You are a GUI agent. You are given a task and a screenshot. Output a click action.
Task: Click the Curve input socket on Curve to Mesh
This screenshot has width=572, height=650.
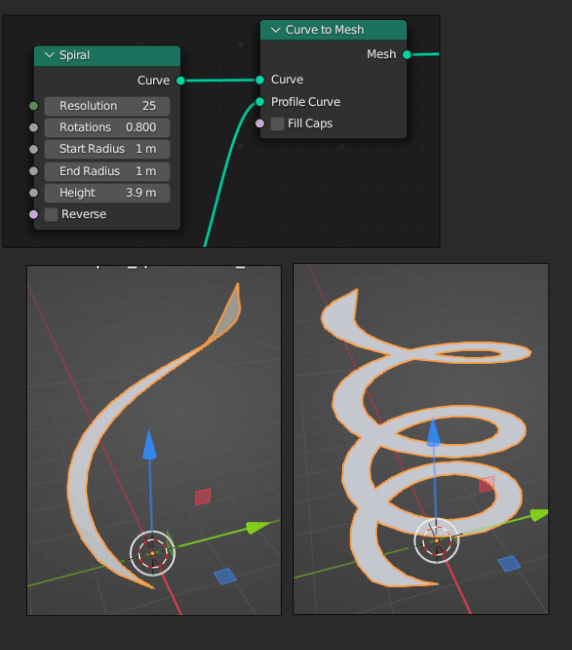click(x=260, y=80)
